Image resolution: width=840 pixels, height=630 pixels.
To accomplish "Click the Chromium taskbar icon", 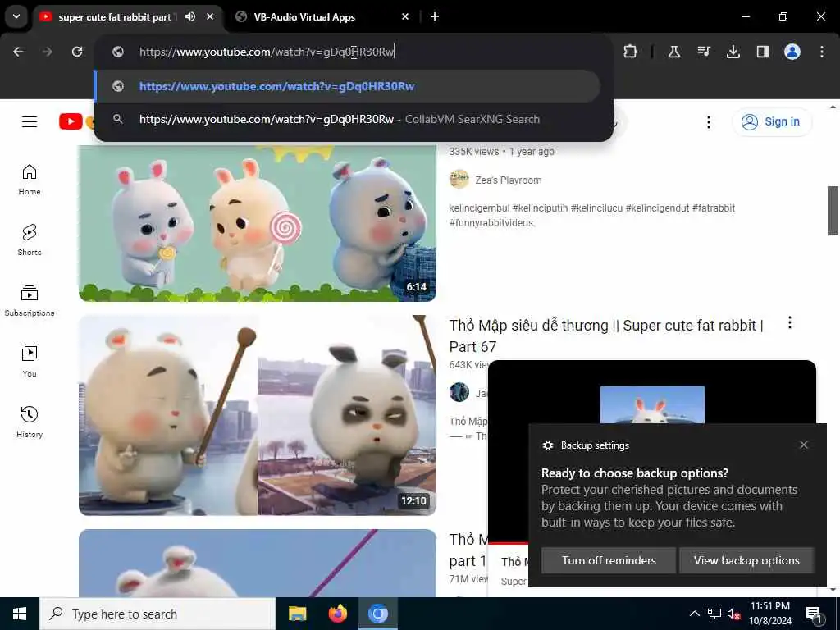I will tap(377, 614).
